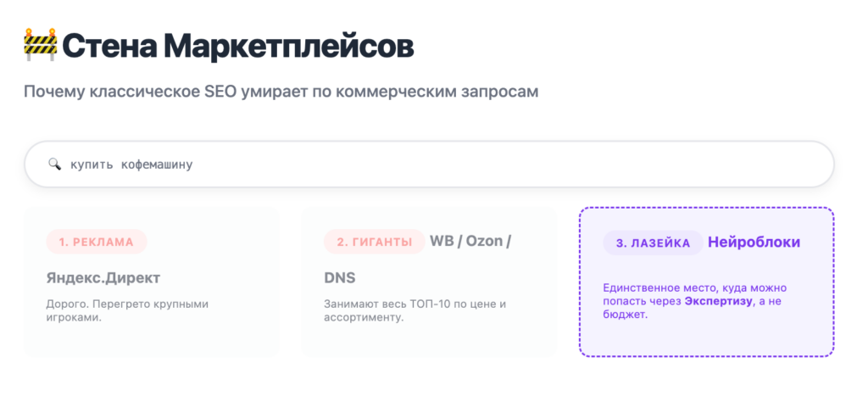Click the WB / Ozon / heading
Image resolution: width=868 pixels, height=396 pixels.
[470, 242]
